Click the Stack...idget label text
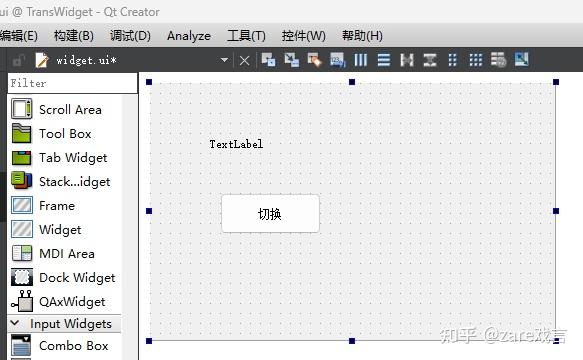This screenshot has height=360, width=583. tap(74, 182)
